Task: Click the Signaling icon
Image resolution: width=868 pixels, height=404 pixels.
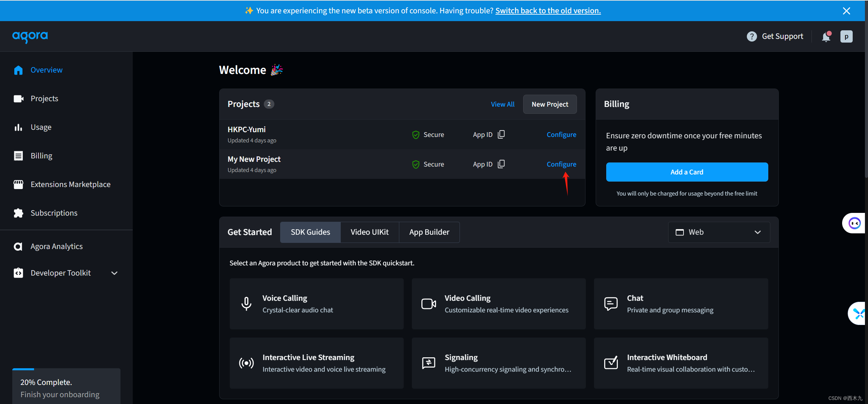Action: click(429, 363)
